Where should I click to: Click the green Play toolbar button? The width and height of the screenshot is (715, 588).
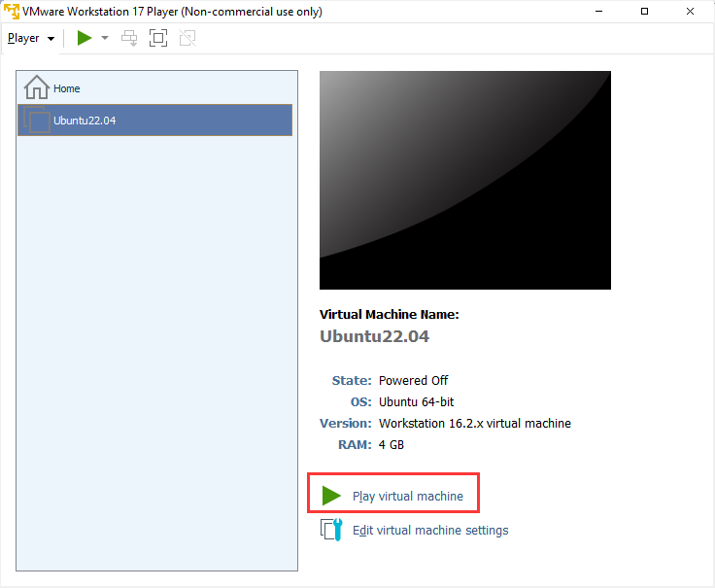pos(85,38)
